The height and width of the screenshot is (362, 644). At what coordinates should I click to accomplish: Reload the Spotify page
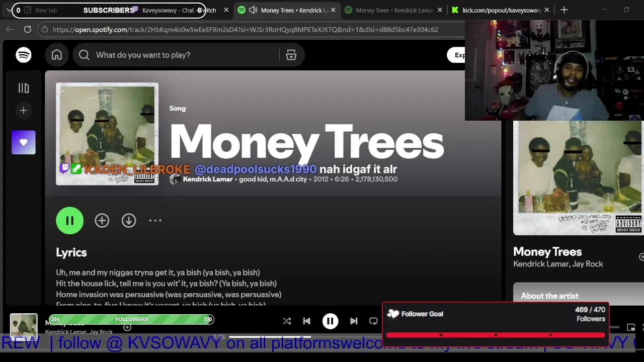[28, 30]
